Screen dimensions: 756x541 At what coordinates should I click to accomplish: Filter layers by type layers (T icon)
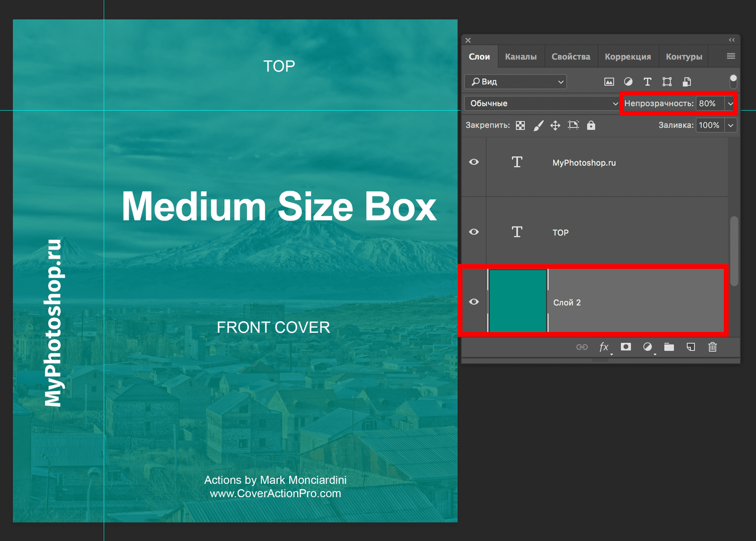pyautogui.click(x=647, y=82)
